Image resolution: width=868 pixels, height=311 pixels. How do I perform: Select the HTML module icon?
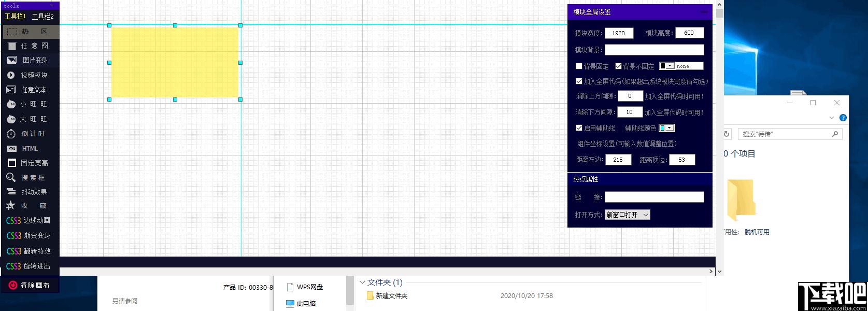pos(12,149)
